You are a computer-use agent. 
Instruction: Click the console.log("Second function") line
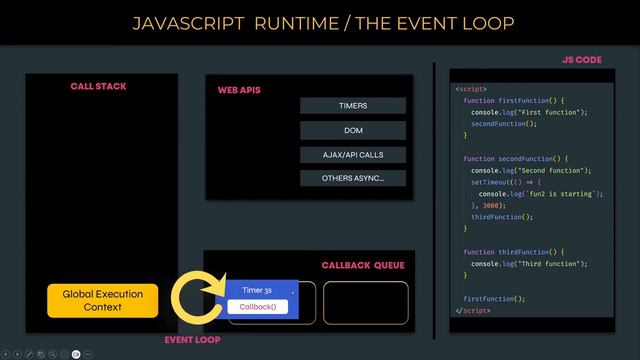tap(531, 171)
